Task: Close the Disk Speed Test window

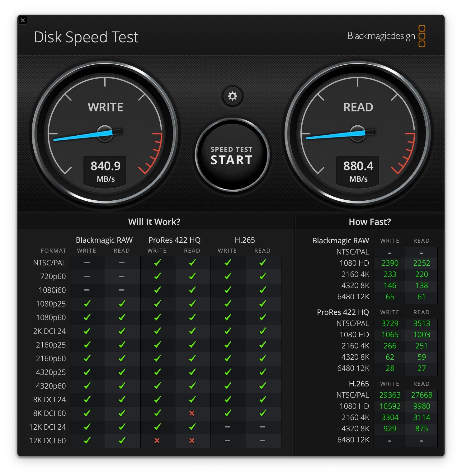Action: coord(23,21)
